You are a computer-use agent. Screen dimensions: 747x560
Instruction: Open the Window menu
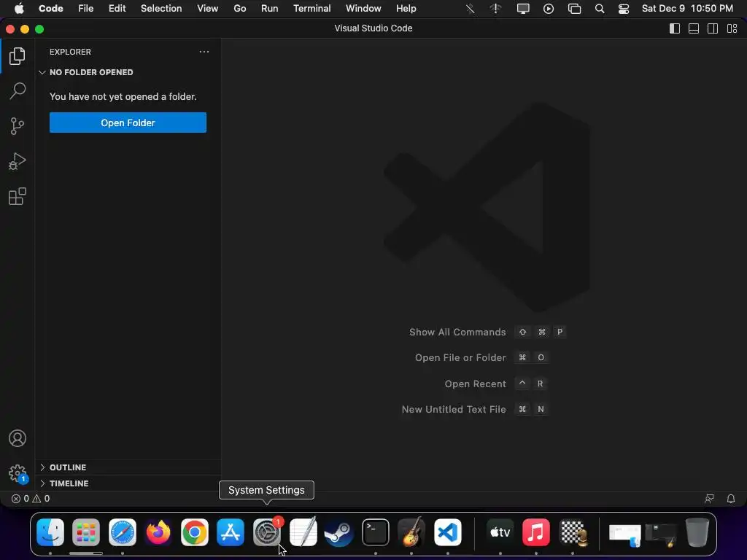(363, 9)
